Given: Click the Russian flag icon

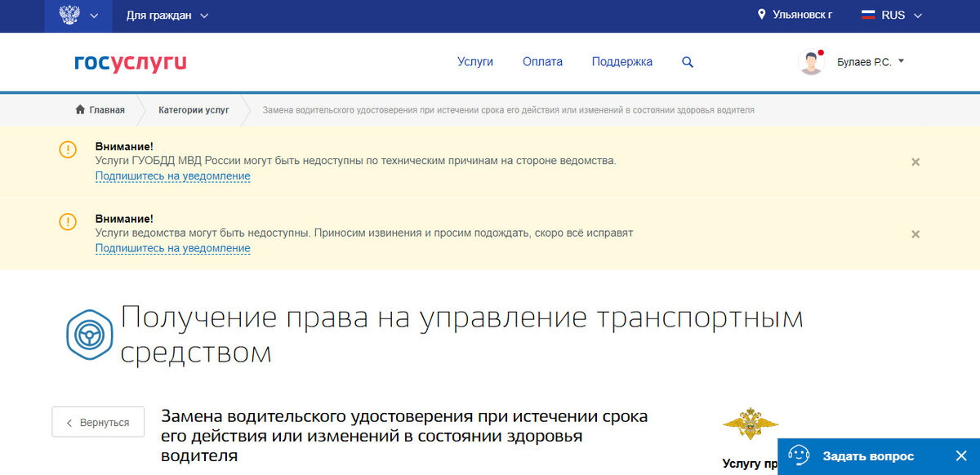Looking at the screenshot, I should pos(867,14).
